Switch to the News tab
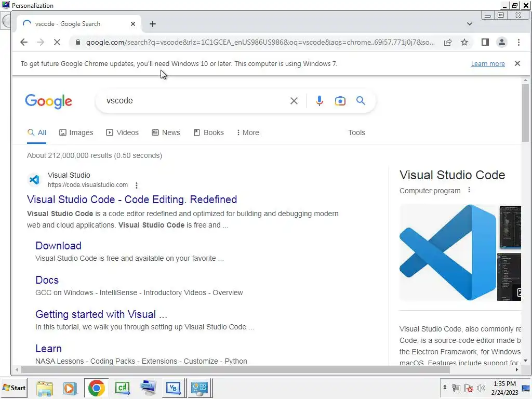 click(166, 132)
